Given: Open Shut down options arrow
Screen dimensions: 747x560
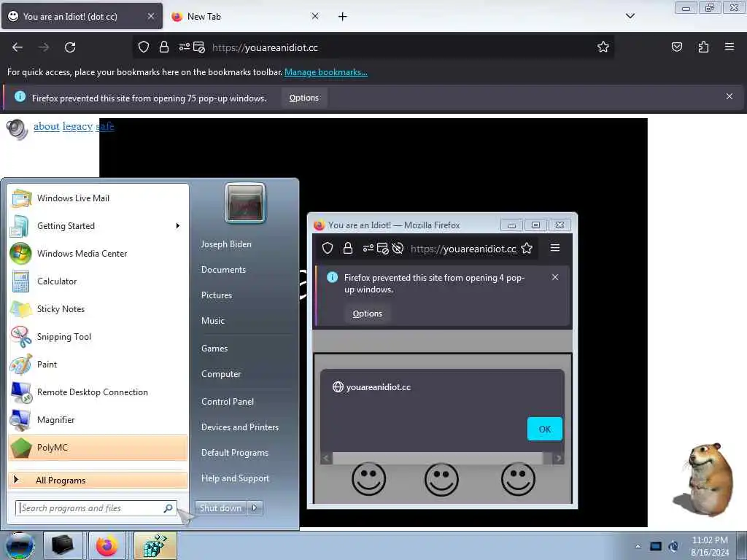Looking at the screenshot, I should (255, 507).
